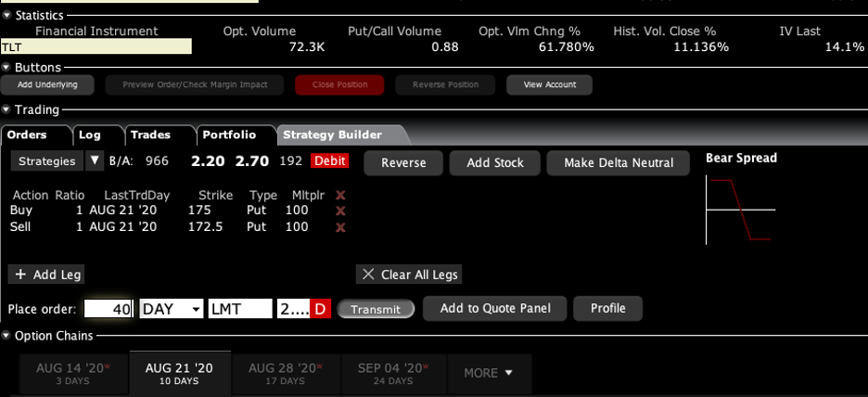Viewport: 868px width, 397px height.
Task: Expand MORE expiration dates
Action: [x=489, y=373]
